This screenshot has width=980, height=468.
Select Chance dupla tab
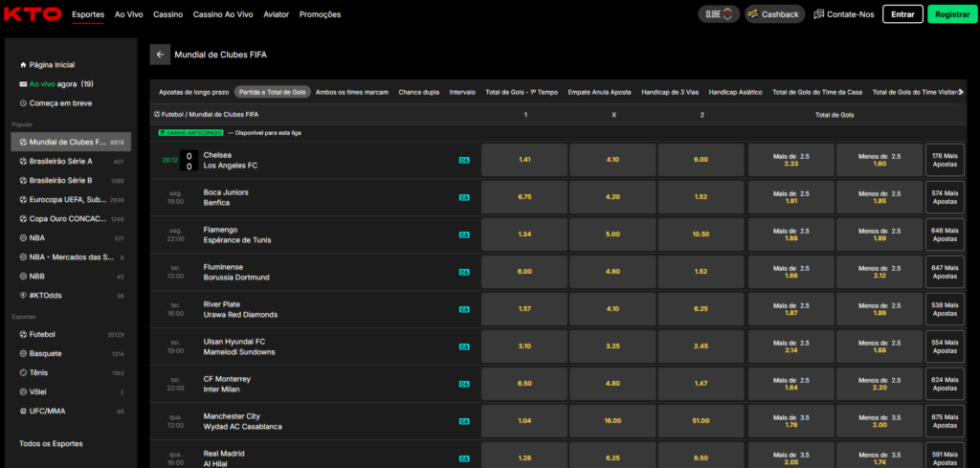pyautogui.click(x=419, y=92)
